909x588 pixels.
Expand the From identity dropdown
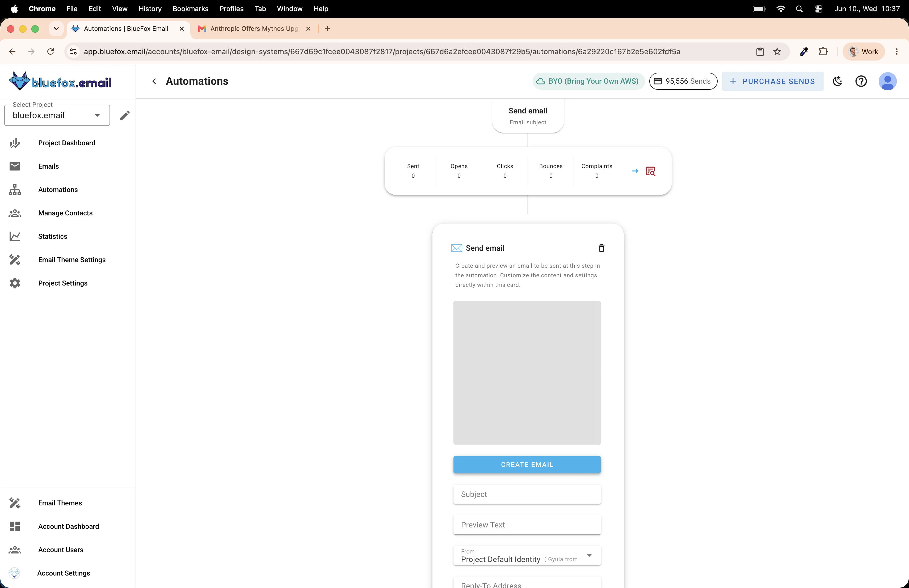click(527, 556)
